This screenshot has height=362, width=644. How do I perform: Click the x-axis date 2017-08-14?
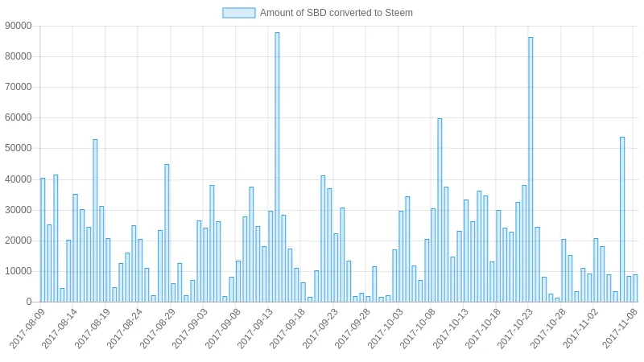coord(60,329)
